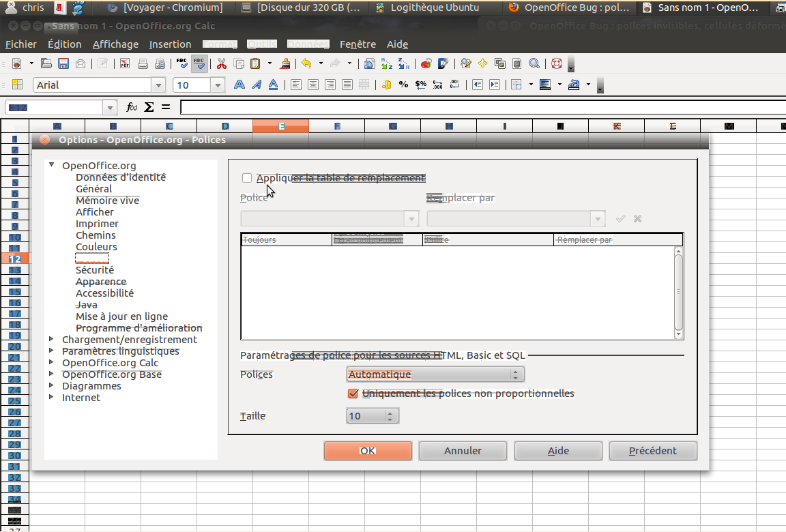Open the Name Box dropdown arrow
The width and height of the screenshot is (786, 532).
pos(110,107)
